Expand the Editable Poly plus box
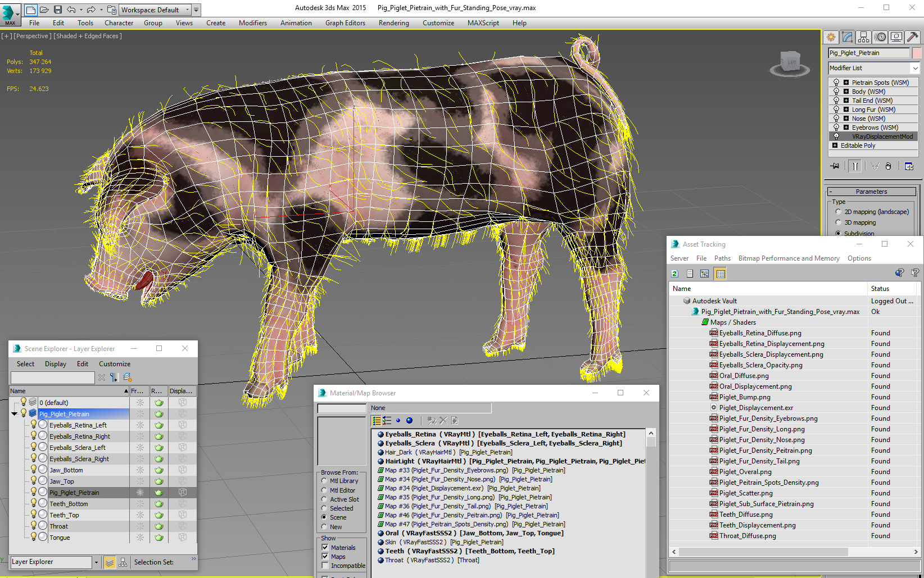 click(835, 145)
